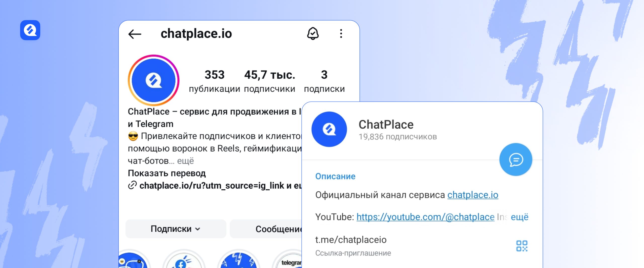Click the blue chat bubble button in Telegram
Image resolution: width=644 pixels, height=268 pixels.
pos(516,159)
